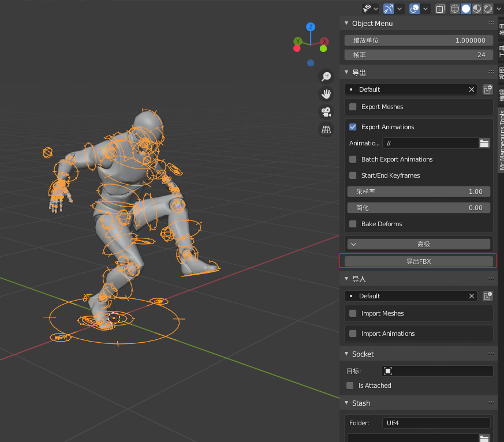Enable Batch Export Animations checkbox

point(353,159)
